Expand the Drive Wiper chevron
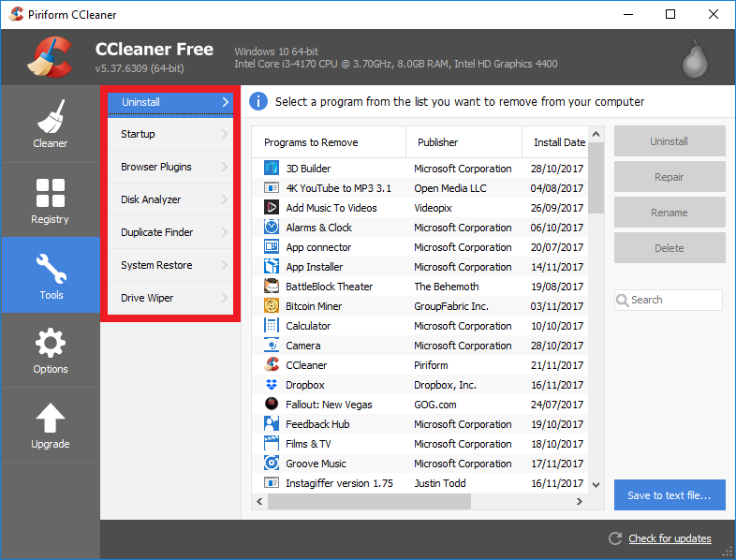The image size is (736, 560). point(225,298)
